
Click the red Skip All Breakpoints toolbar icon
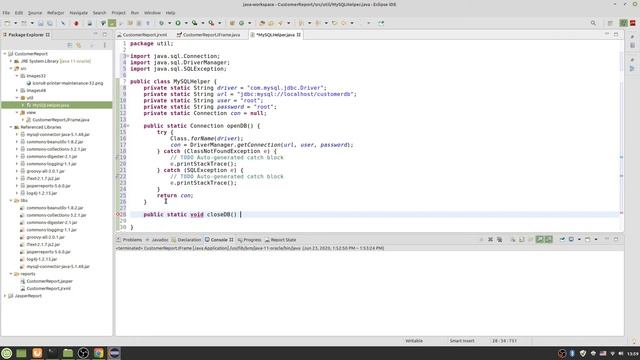pos(76,23)
